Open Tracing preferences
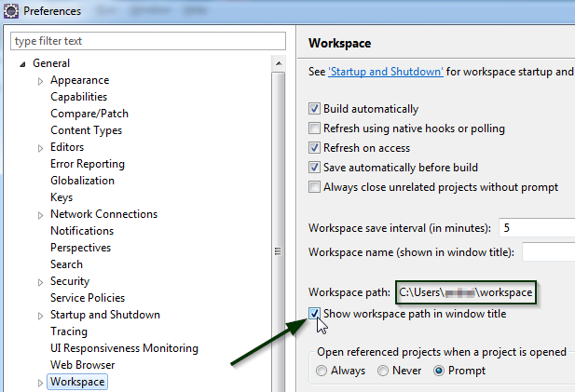575x392 pixels. click(x=69, y=331)
